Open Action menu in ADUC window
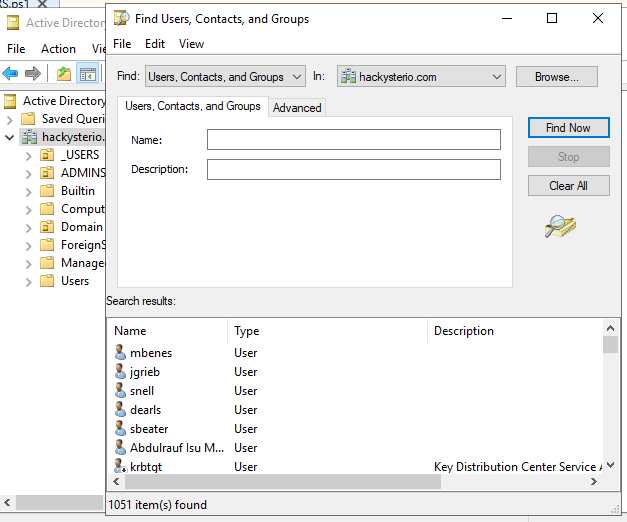Image resolution: width=627 pixels, height=522 pixels. click(58, 49)
